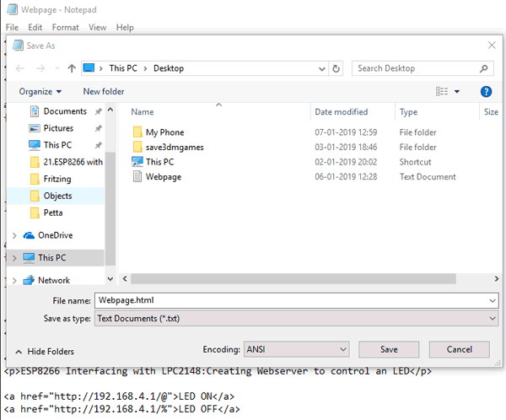Image resolution: width=506 pixels, height=420 pixels.
Task: Collapse with Hide Folders
Action: point(46,352)
